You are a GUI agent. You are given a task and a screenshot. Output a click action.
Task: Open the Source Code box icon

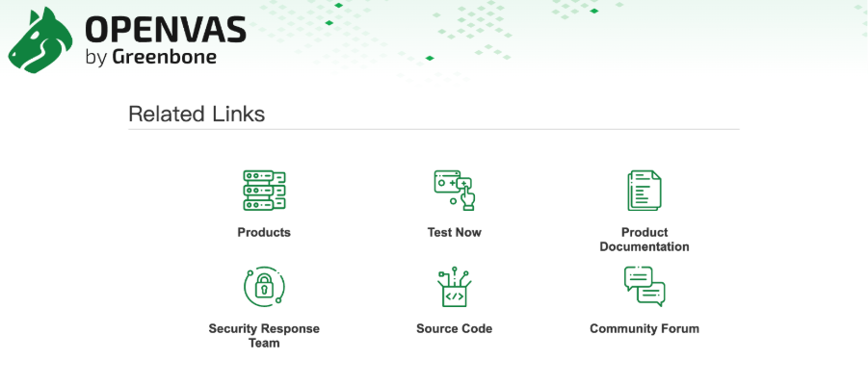pyautogui.click(x=455, y=287)
